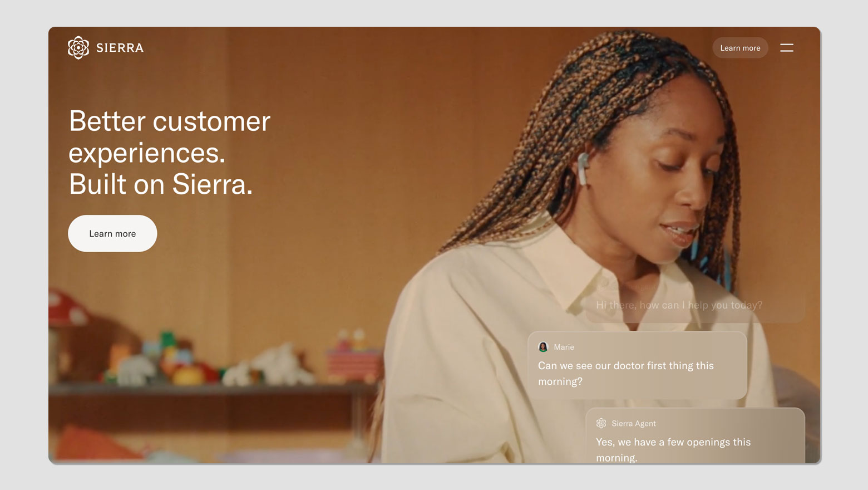This screenshot has width=868, height=490.
Task: Click the Sierra flower logo icon
Action: tap(78, 48)
